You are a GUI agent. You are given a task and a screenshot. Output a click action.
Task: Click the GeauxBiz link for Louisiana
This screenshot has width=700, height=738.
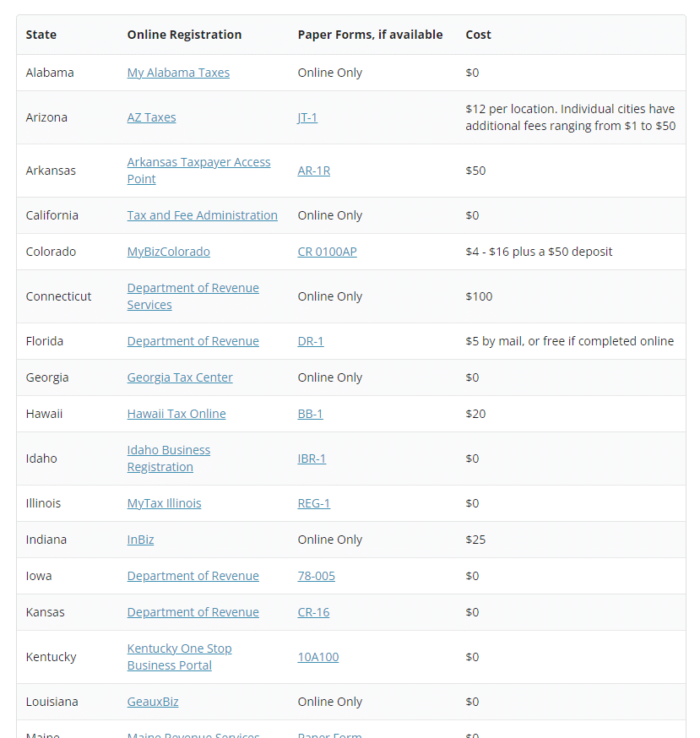point(153,702)
